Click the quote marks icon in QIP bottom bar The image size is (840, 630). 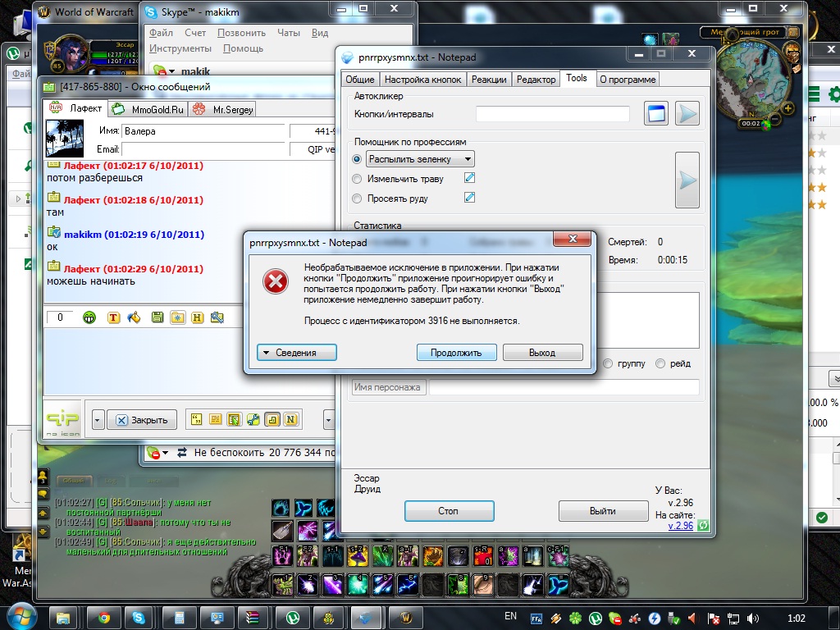197,419
